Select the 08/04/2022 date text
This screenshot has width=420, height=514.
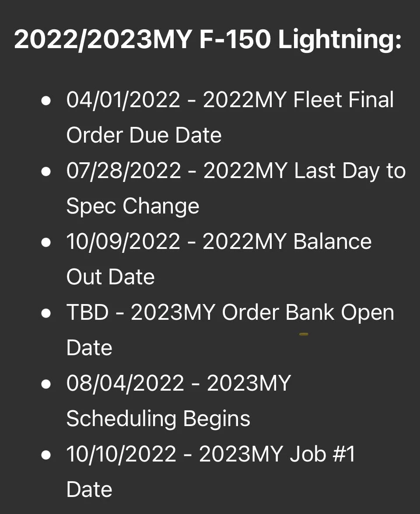tap(125, 384)
